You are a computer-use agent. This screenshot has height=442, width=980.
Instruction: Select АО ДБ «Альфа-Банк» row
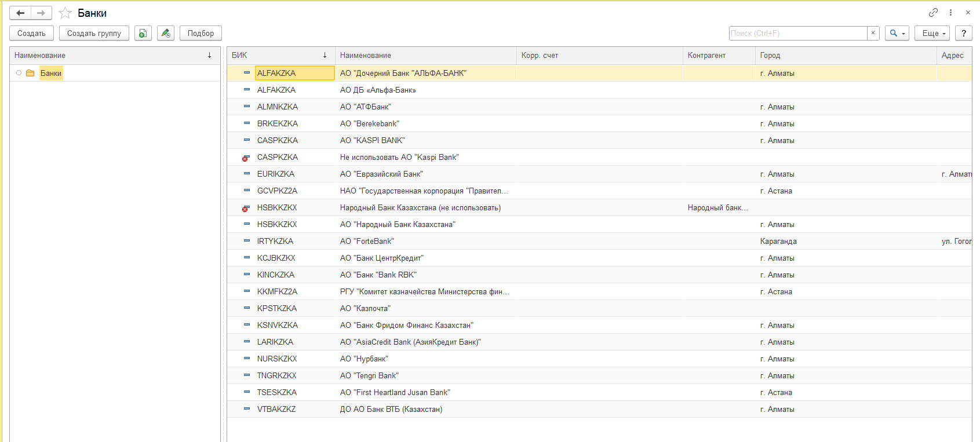[x=599, y=90]
